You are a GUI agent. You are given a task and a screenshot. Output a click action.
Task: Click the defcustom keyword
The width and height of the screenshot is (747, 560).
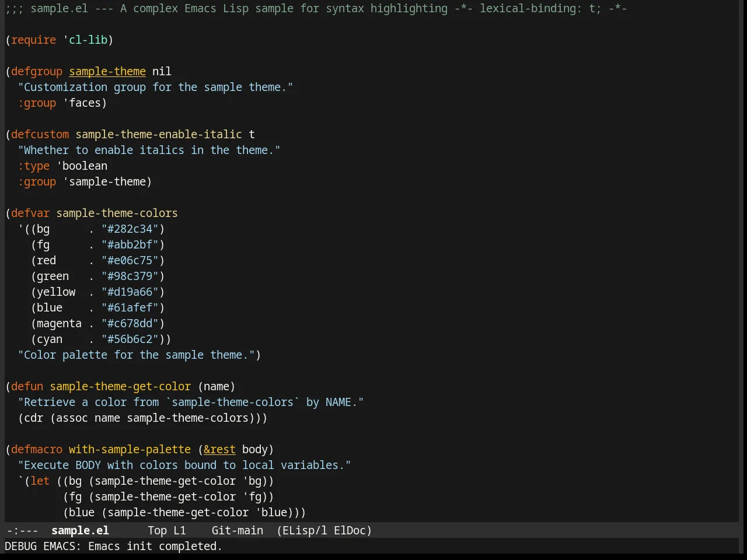(40, 134)
